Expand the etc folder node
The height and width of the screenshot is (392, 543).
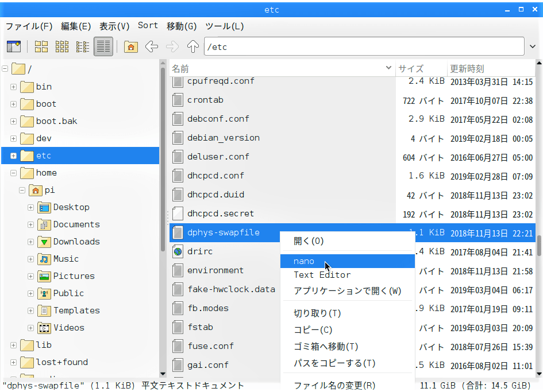[x=14, y=156]
